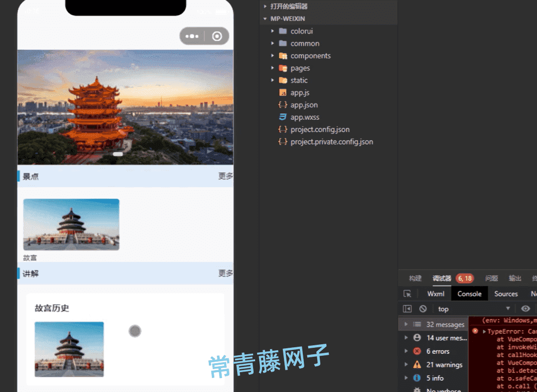Expand the 21 warnings group arrow
Screen dimensions: 537x392
[x=406, y=365]
